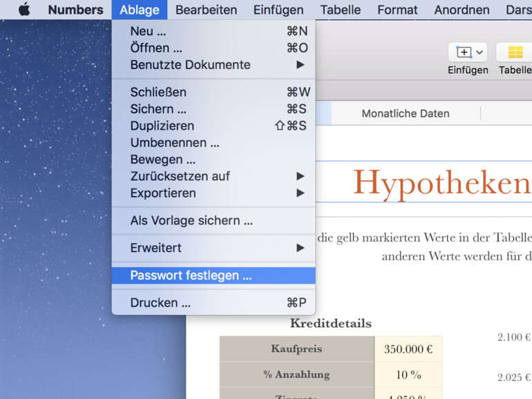532x399 pixels.
Task: Click the 2.100 € chart axis label
Action: click(x=513, y=338)
